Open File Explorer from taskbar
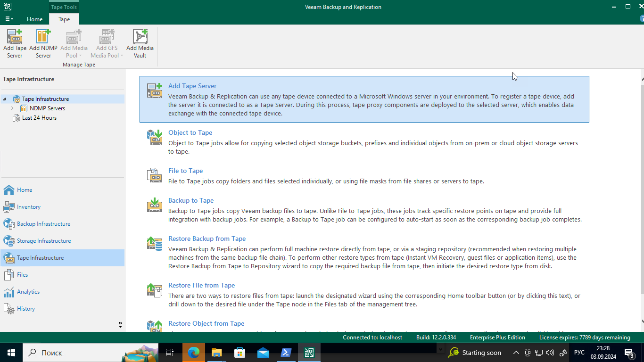644x362 pixels. 216,353
